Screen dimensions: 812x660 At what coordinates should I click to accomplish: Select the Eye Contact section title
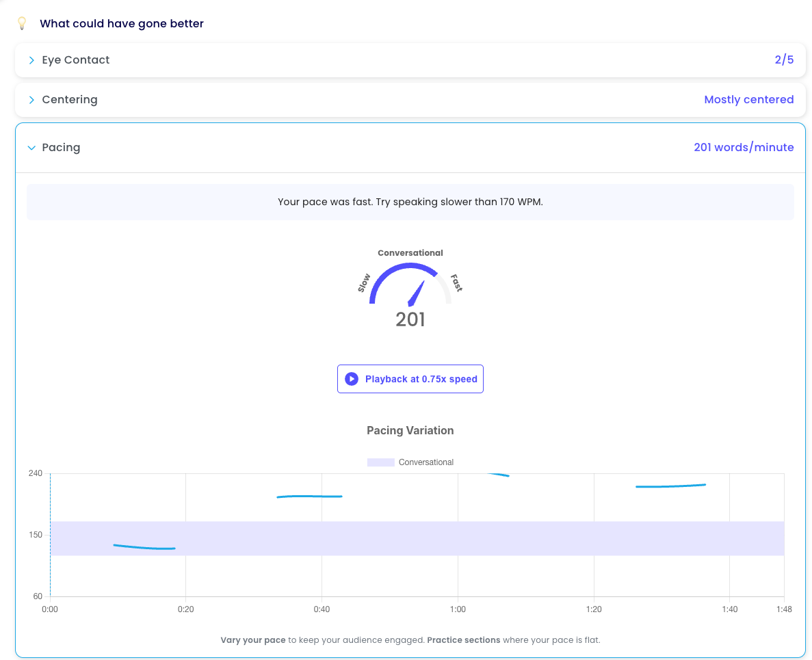tap(76, 60)
